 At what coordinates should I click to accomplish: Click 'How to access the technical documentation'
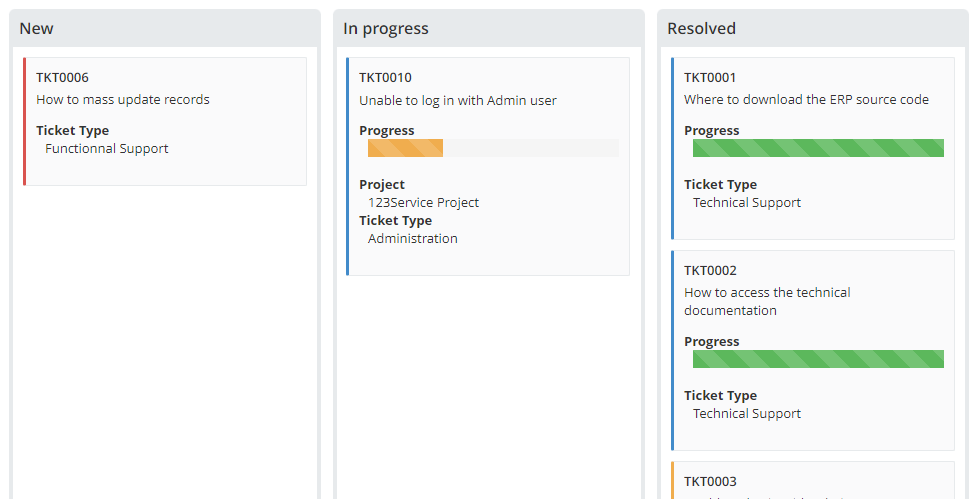(767, 301)
